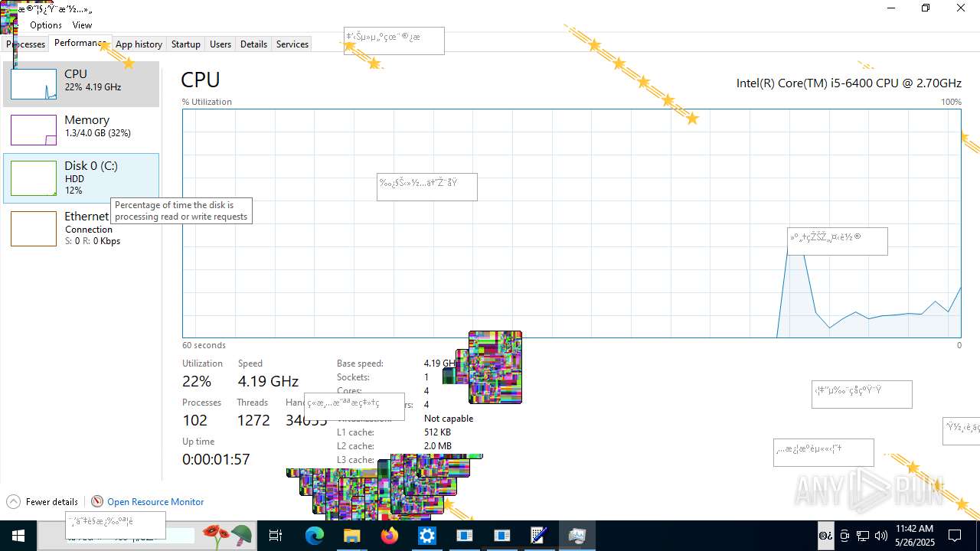Image resolution: width=980 pixels, height=551 pixels.
Task: Switch to the Services tab
Action: [x=292, y=44]
